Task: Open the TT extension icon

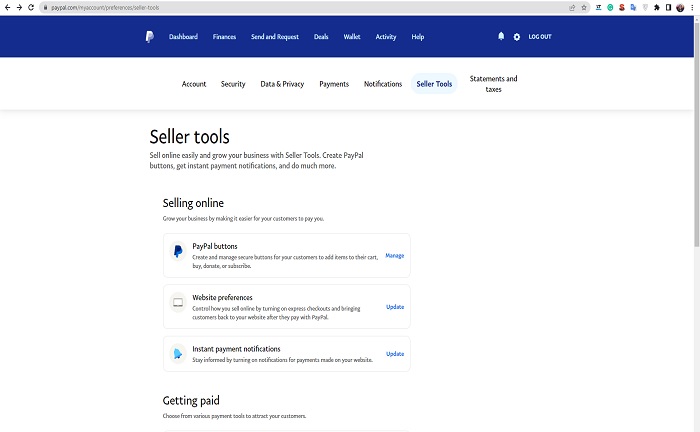Action: [598, 8]
